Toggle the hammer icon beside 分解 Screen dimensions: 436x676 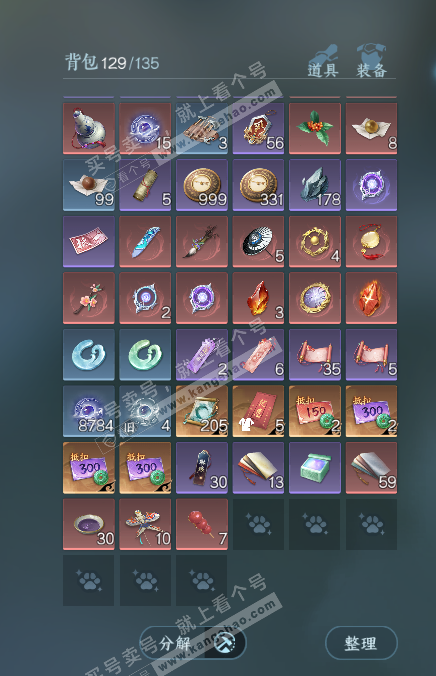pyautogui.click(x=225, y=643)
